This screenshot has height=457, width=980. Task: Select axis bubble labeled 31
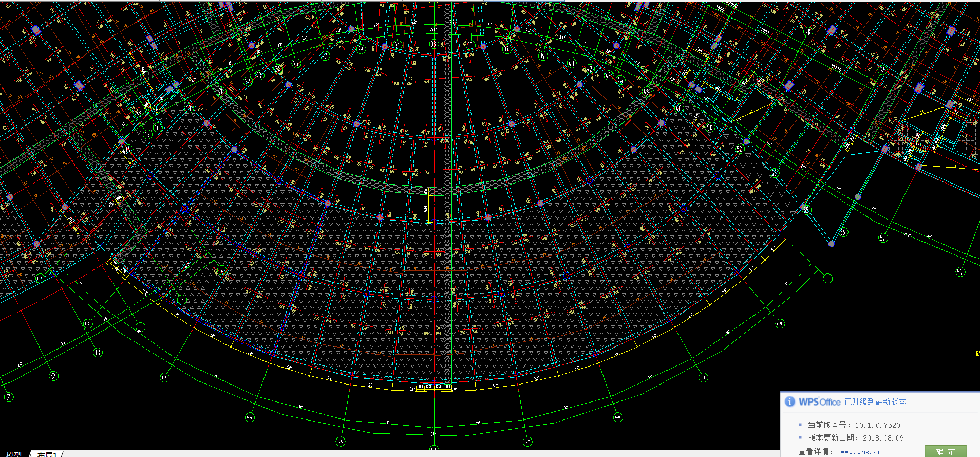click(397, 45)
